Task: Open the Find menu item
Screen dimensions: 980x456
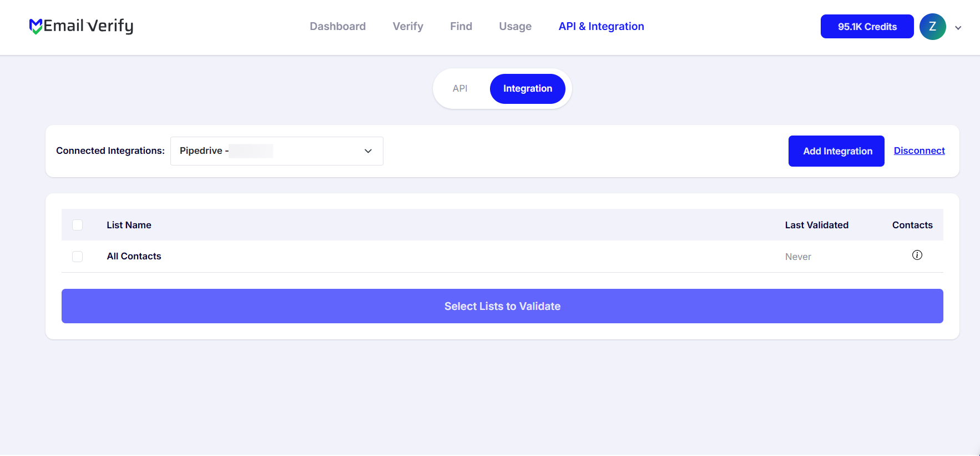Action: [x=461, y=26]
